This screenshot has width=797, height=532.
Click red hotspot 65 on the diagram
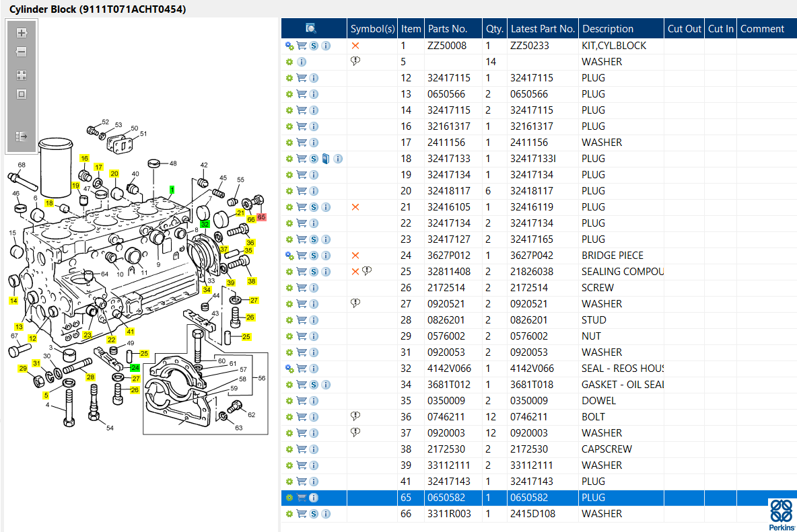tap(261, 217)
